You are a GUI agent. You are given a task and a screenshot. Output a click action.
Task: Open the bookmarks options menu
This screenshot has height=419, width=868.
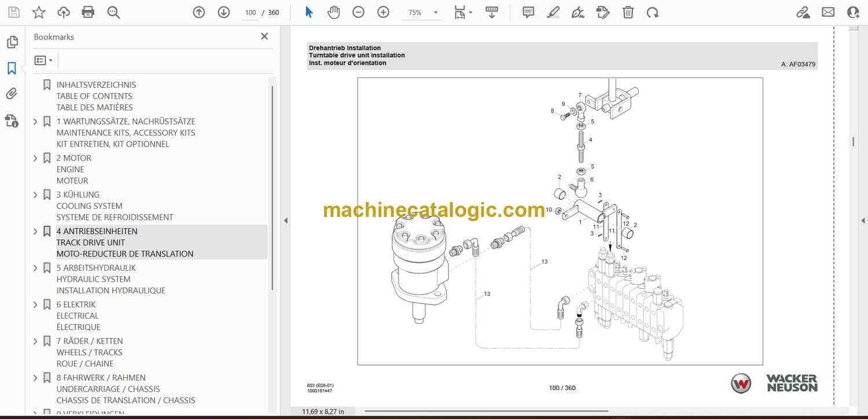[x=43, y=60]
